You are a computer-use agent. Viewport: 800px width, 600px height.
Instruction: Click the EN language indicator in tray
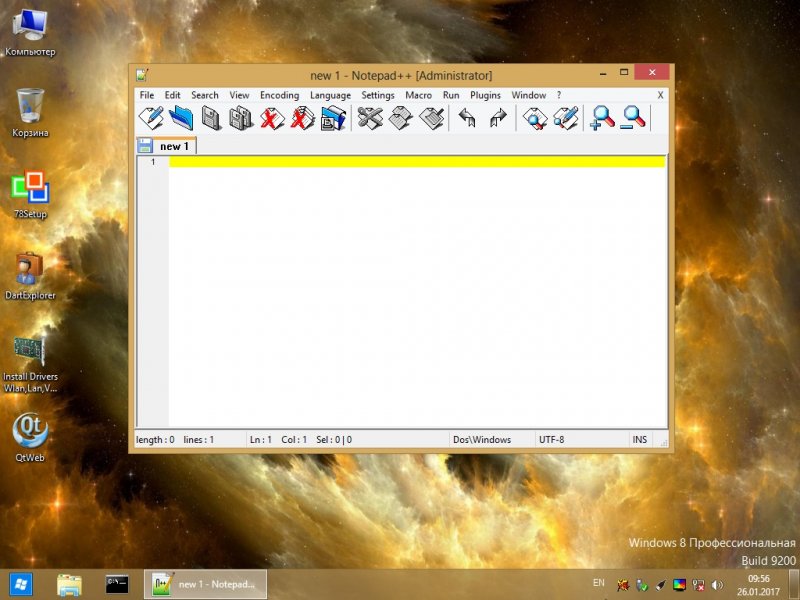point(599,583)
